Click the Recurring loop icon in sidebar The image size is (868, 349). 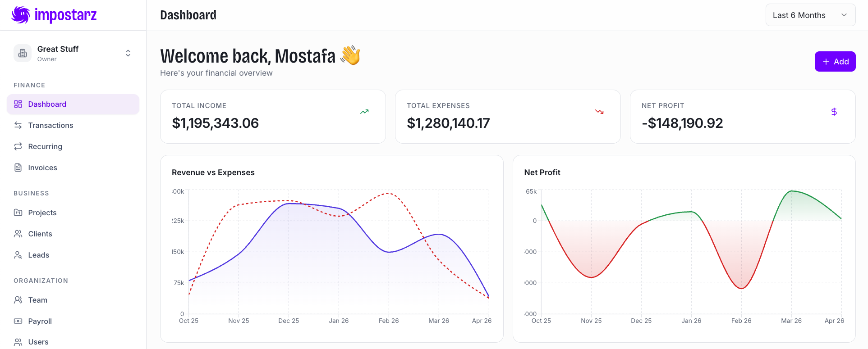tap(18, 146)
